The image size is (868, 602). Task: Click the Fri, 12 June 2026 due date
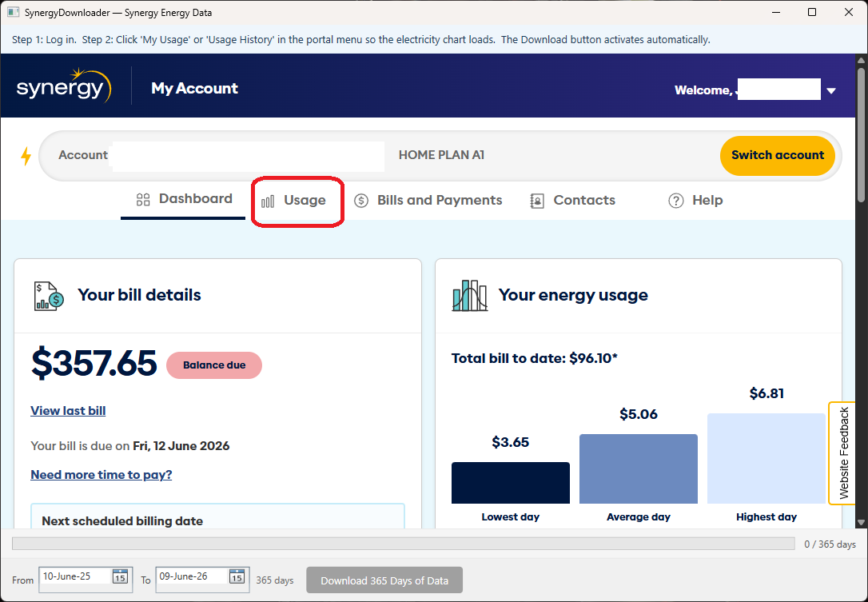tap(181, 446)
